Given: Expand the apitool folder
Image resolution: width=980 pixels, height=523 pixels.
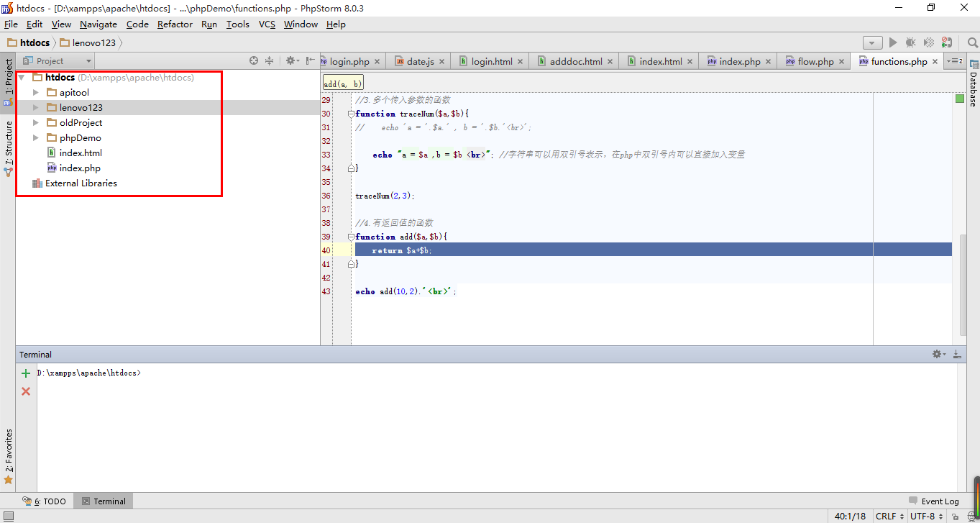Looking at the screenshot, I should click(36, 93).
